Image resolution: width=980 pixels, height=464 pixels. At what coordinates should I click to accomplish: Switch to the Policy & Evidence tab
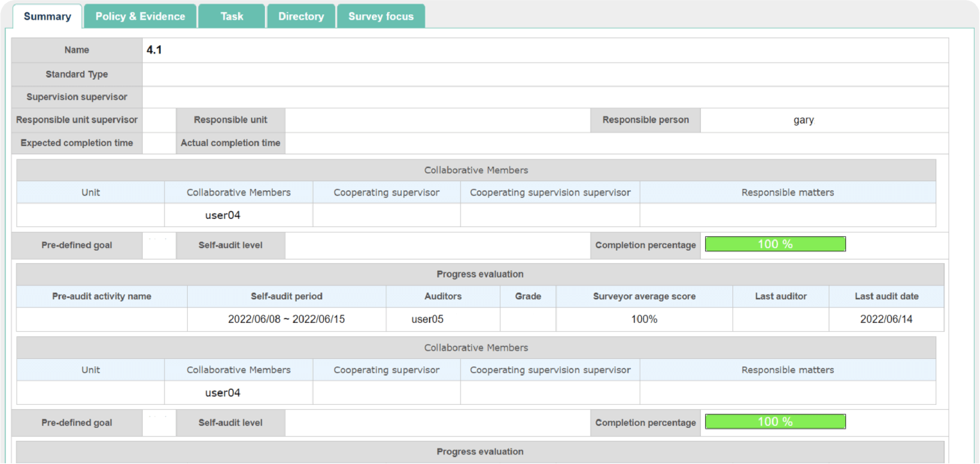(140, 16)
